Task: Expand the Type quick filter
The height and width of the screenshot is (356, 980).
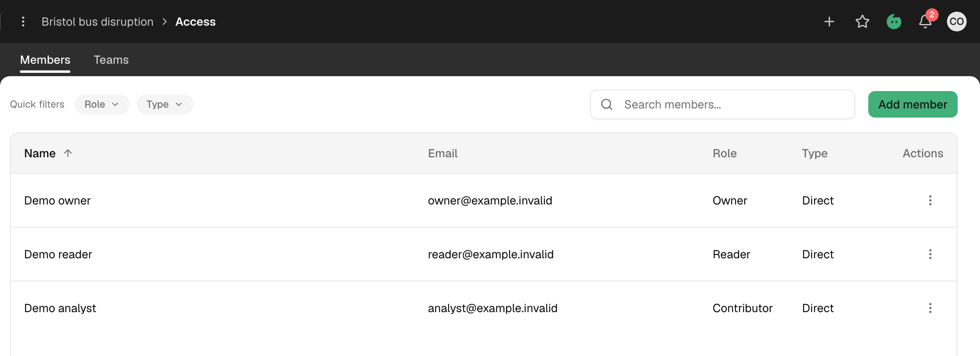Action: [165, 104]
